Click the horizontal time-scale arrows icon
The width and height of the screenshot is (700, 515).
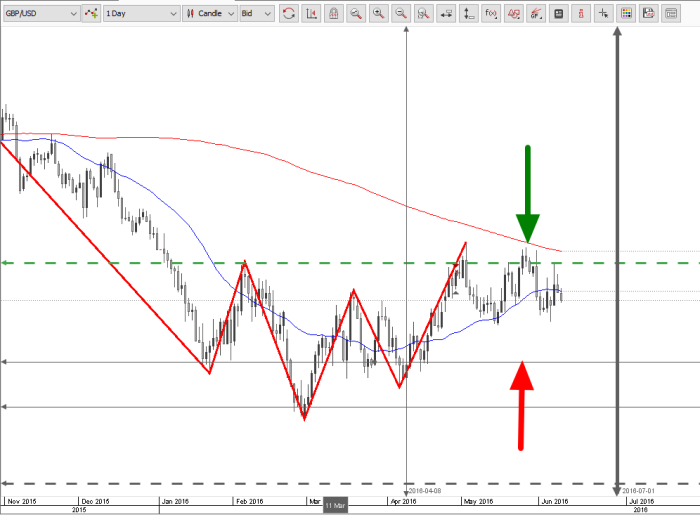click(446, 14)
